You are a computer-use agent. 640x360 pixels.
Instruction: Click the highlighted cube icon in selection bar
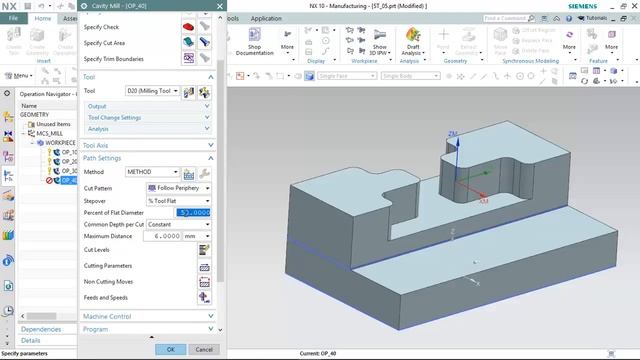(309, 76)
